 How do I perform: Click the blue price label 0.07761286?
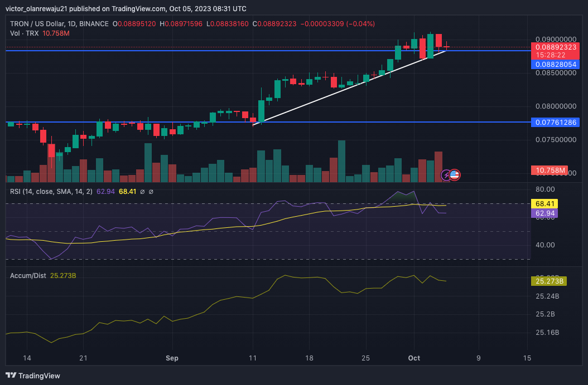pos(556,123)
